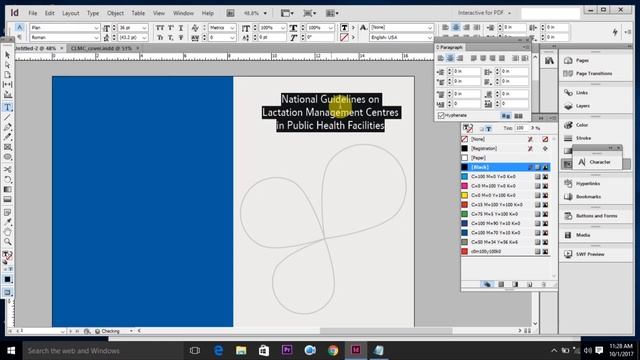Select the Rectangle Frame tool

7,147
